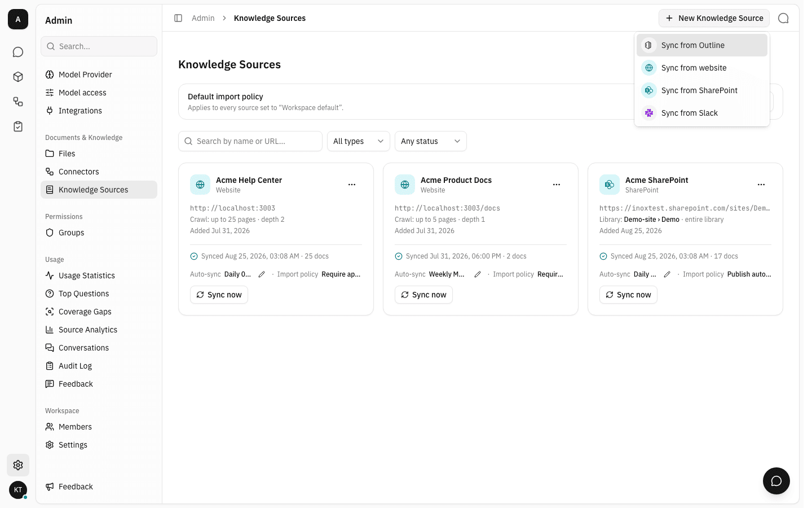The width and height of the screenshot is (812, 508).
Task: Open the chat icon in left rail
Action: click(18, 52)
